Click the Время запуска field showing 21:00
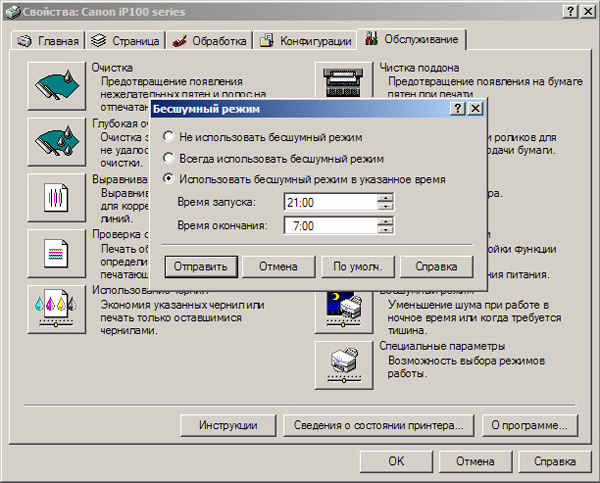This screenshot has height=483, width=600. pos(331,202)
